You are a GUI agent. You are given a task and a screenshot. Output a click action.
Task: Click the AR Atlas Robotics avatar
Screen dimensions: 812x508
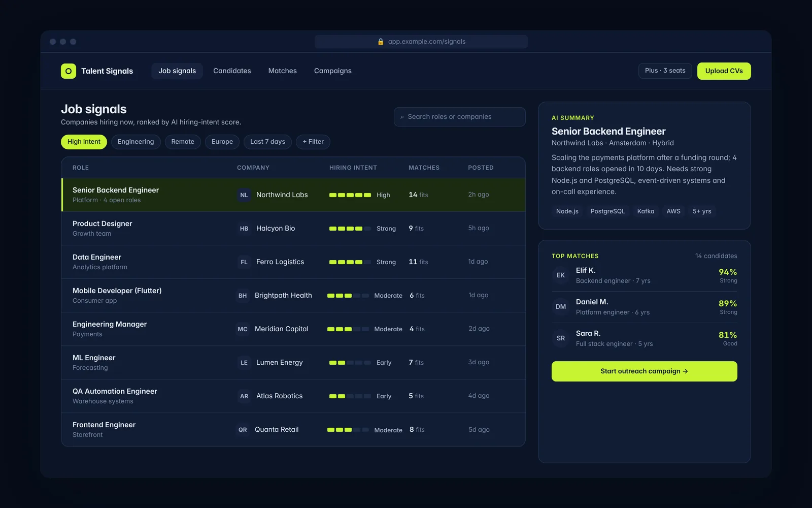pos(244,396)
